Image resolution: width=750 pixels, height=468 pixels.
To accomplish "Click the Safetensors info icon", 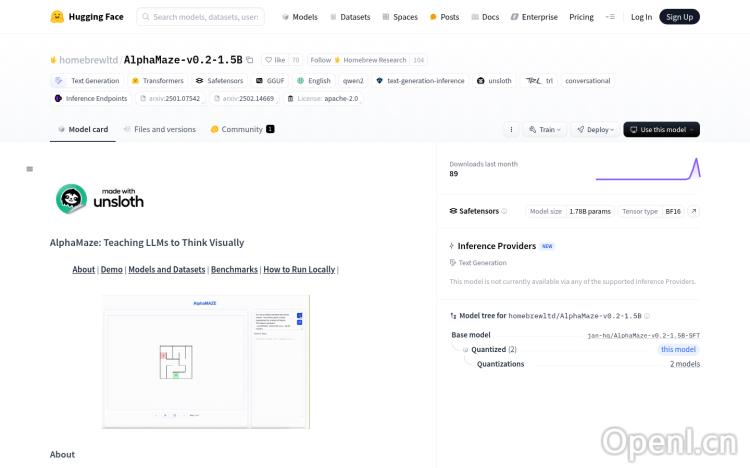I will coord(504,211).
